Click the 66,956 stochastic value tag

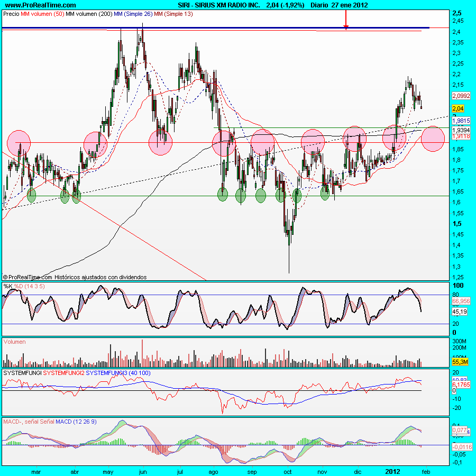[x=461, y=301]
